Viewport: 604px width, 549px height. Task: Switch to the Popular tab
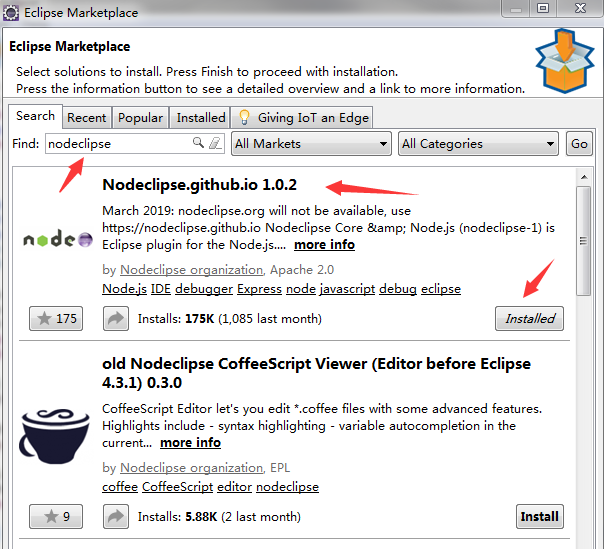pyautogui.click(x=140, y=118)
